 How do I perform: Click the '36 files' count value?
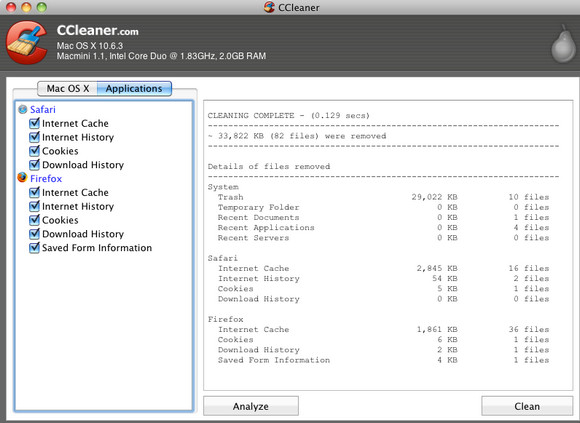click(x=529, y=329)
